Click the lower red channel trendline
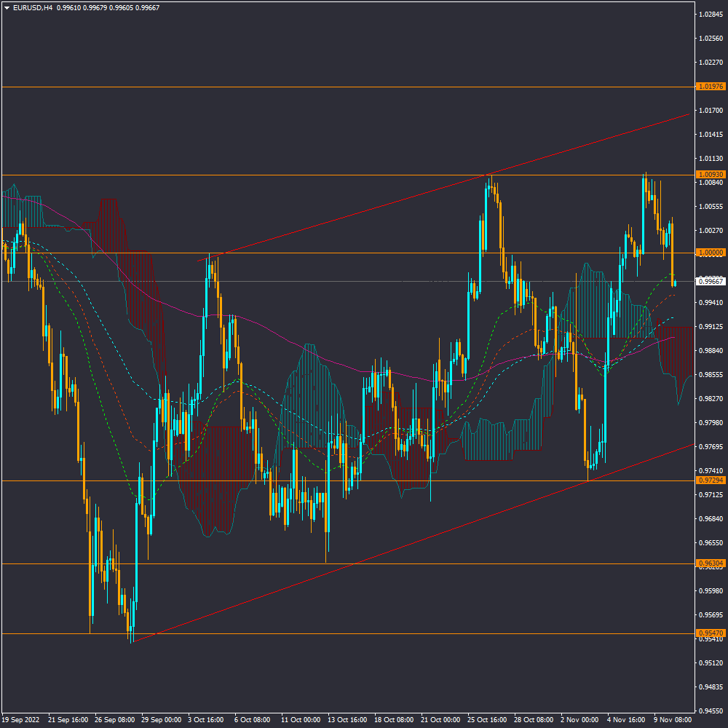The height and width of the screenshot is (728, 728). (364, 561)
